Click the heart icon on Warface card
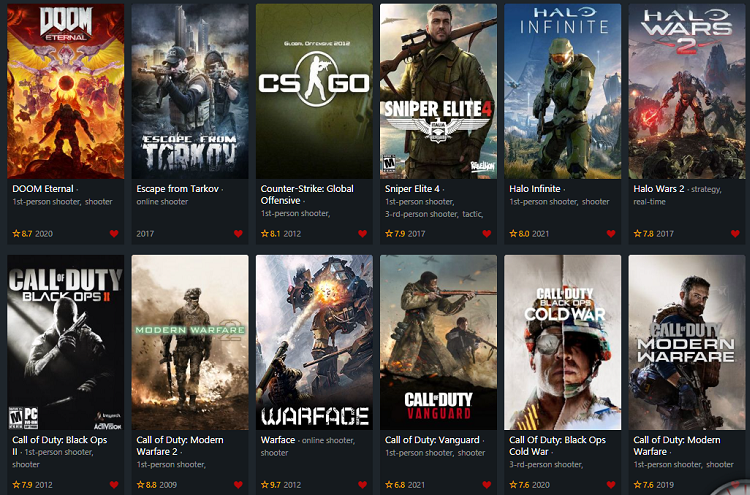This screenshot has height=495, width=750. tap(363, 484)
